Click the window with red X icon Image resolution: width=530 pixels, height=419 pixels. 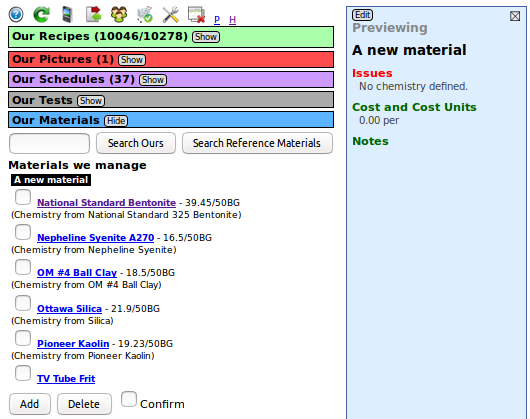point(197,15)
